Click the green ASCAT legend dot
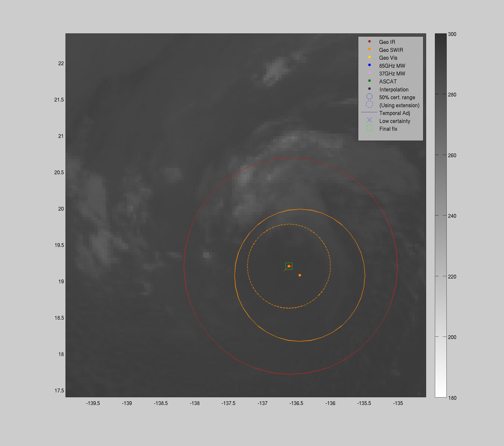The width and height of the screenshot is (504, 446). click(x=369, y=81)
